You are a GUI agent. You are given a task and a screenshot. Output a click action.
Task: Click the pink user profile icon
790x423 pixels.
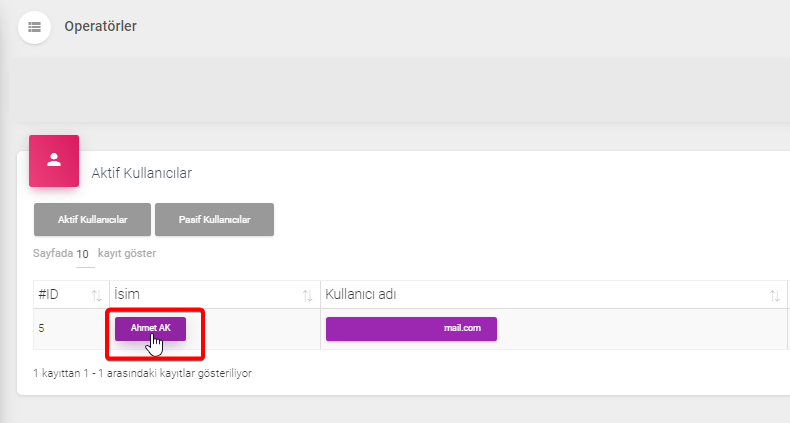54,161
